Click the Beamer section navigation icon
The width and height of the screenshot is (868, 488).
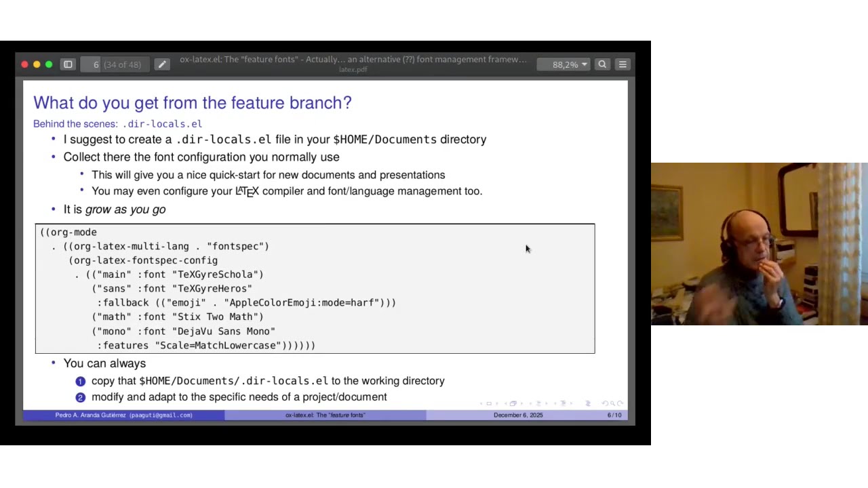pos(564,403)
